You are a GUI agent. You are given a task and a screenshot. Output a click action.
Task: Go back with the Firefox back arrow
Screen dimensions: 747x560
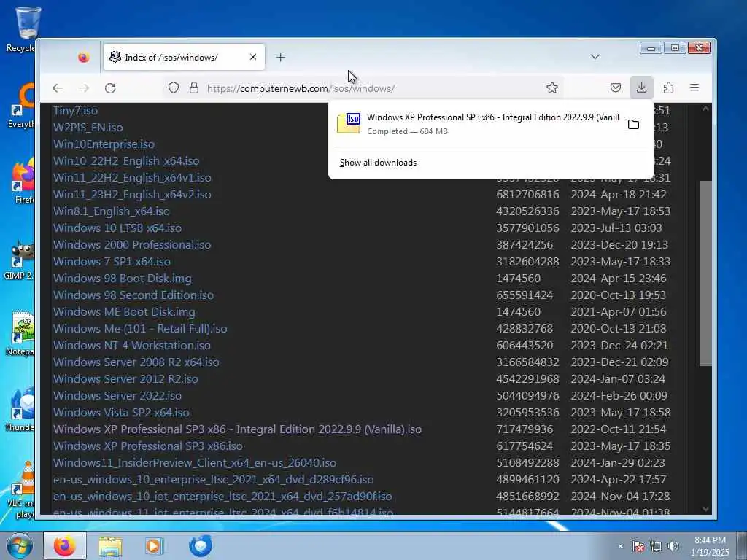58,88
